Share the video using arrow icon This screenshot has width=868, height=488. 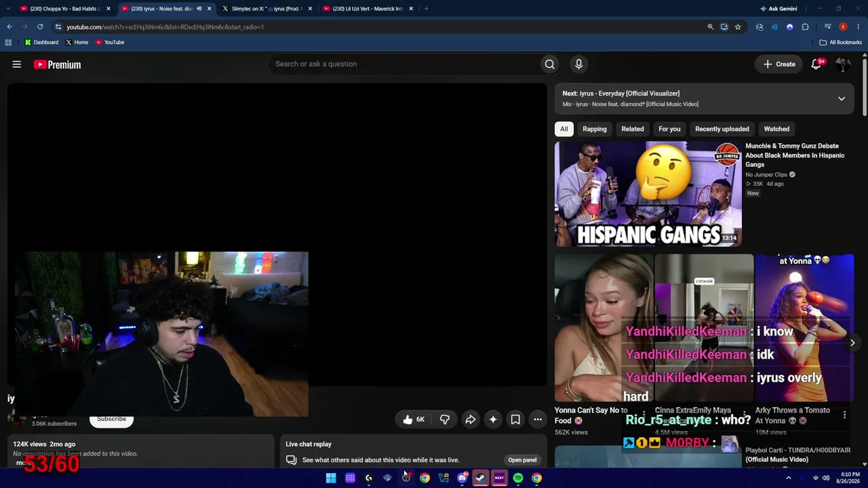coord(470,420)
